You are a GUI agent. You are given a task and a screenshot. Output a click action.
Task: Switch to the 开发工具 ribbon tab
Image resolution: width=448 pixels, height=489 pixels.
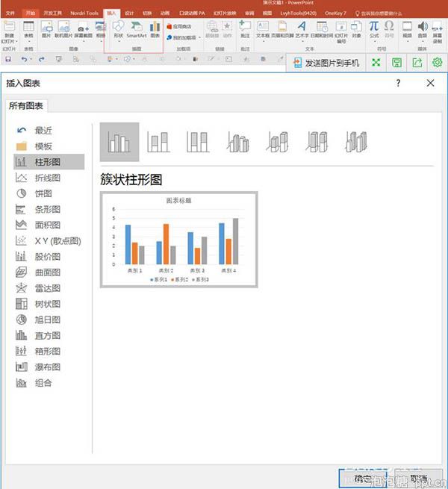[x=52, y=13]
